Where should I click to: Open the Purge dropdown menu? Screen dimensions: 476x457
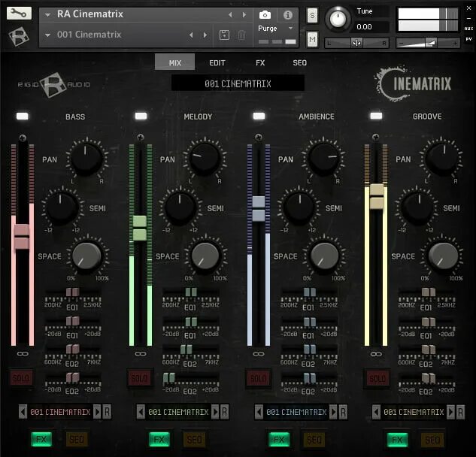(x=275, y=29)
